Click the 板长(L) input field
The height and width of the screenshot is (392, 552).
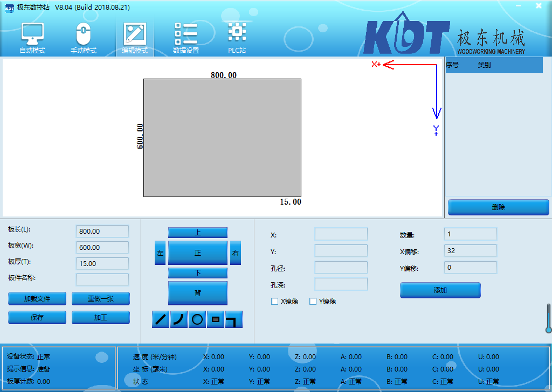[x=102, y=232]
